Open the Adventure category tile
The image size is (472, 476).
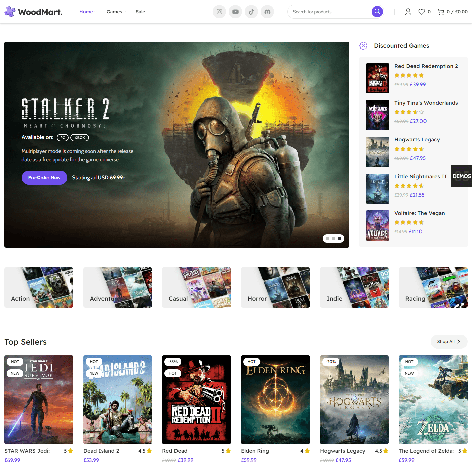118,287
